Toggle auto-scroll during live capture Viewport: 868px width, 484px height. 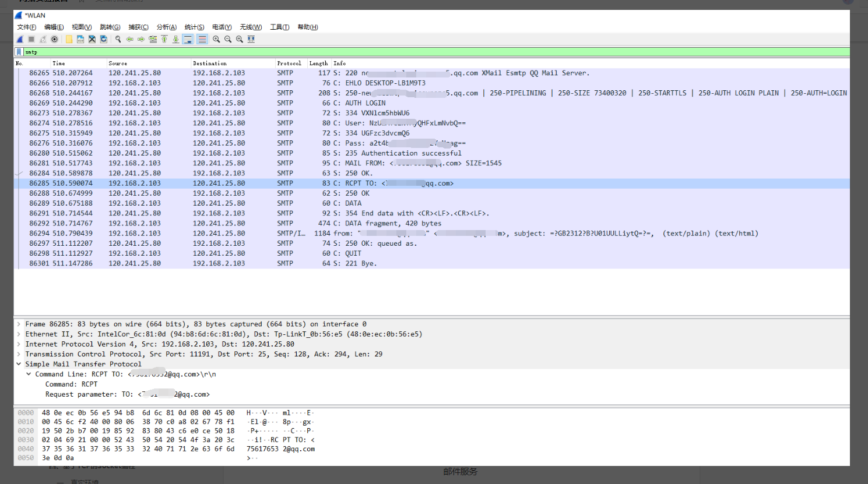pyautogui.click(x=188, y=39)
